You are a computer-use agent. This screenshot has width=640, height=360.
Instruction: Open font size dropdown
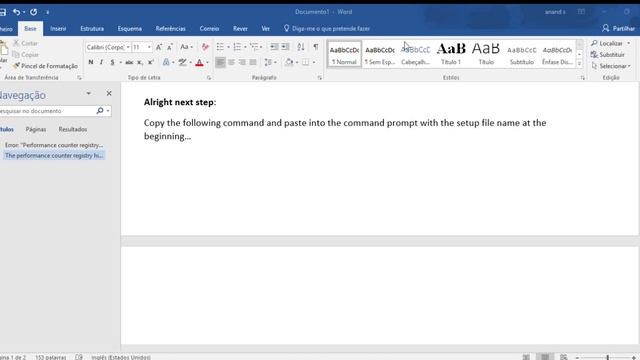tap(149, 47)
